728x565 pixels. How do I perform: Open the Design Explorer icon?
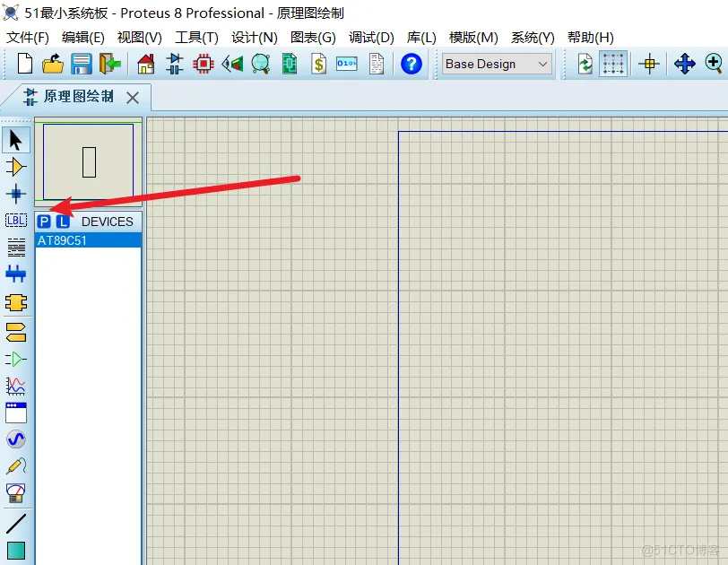[290, 64]
